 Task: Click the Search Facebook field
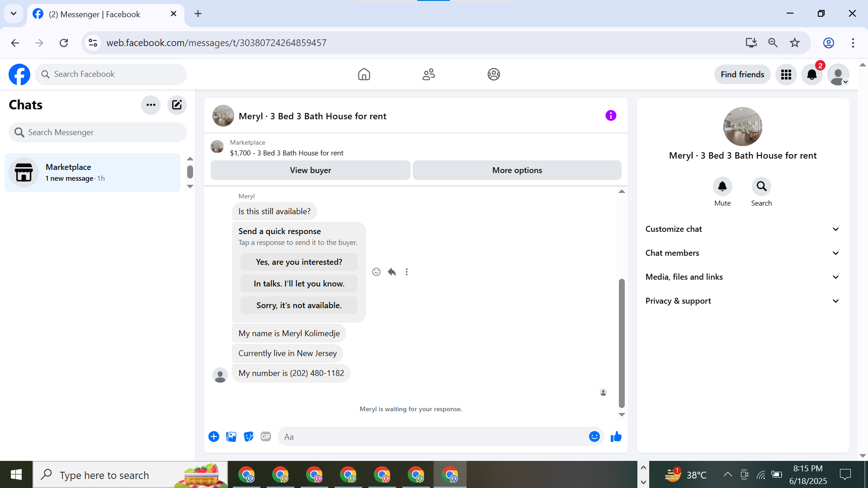coord(111,74)
